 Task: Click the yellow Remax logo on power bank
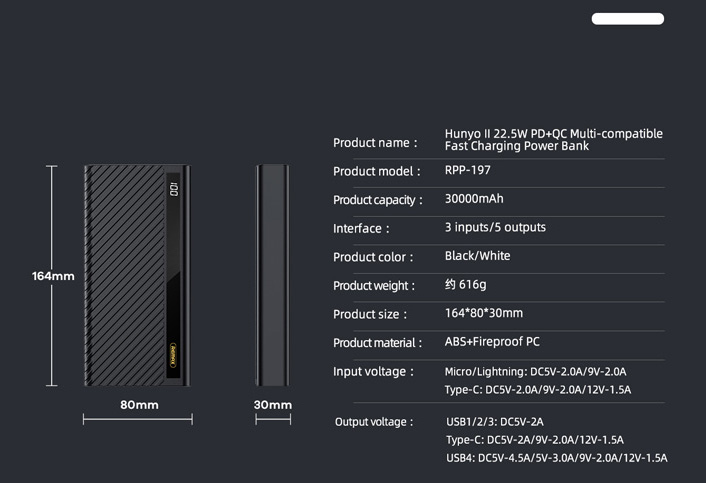click(x=173, y=356)
